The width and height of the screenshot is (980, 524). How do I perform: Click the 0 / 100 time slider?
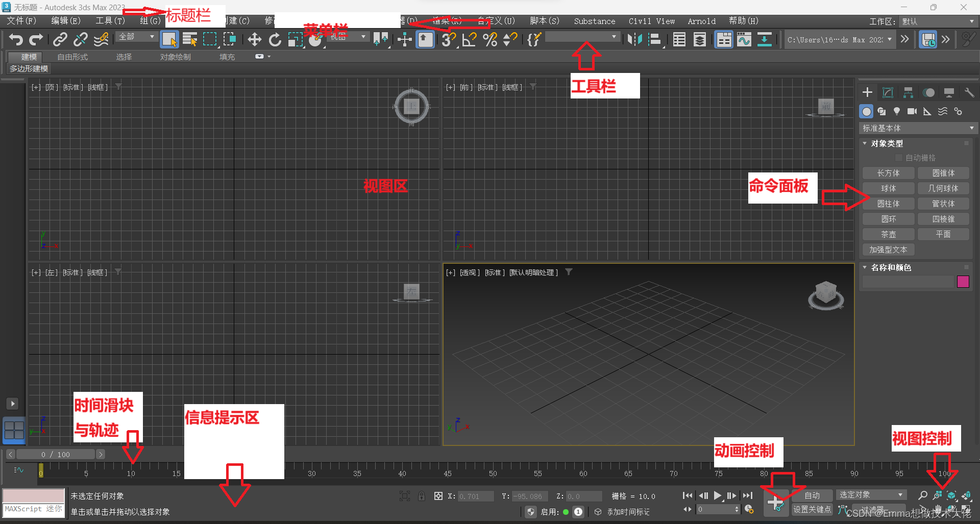[56, 454]
